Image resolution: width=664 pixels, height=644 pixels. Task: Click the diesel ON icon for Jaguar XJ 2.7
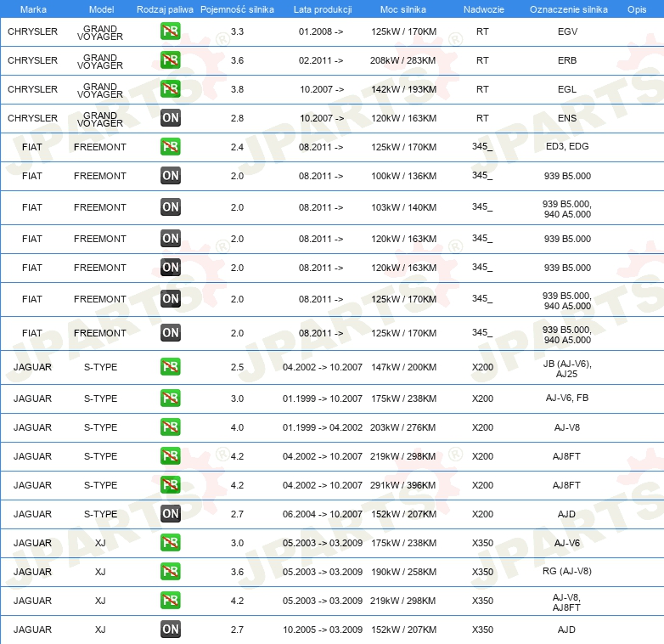pos(170,630)
